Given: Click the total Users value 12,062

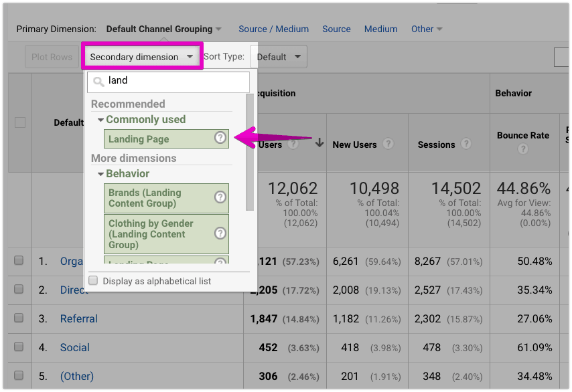Looking at the screenshot, I should point(293,189).
